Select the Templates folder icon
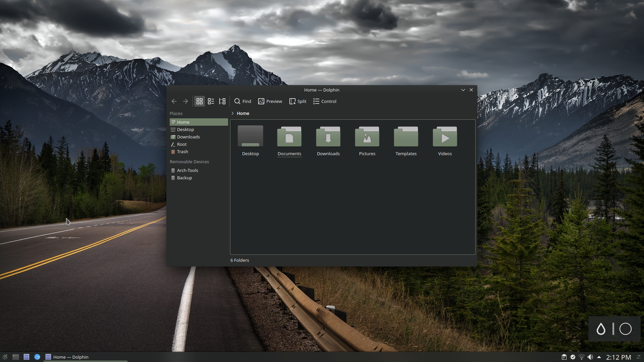 406,136
